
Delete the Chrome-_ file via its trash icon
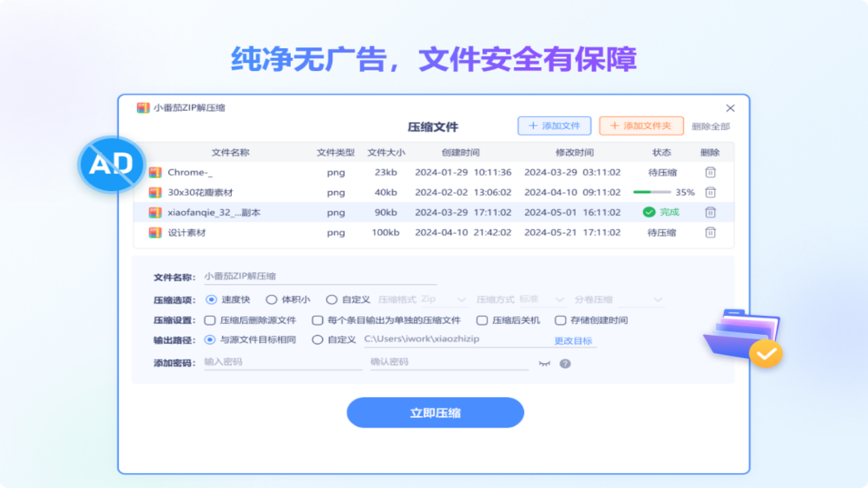(x=710, y=172)
